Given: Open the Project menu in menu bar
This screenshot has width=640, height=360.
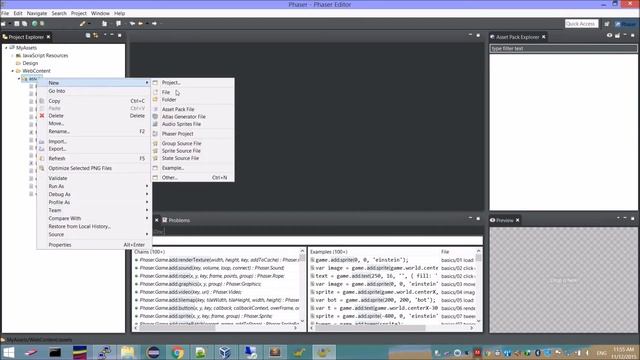Looking at the screenshot, I should [79, 13].
